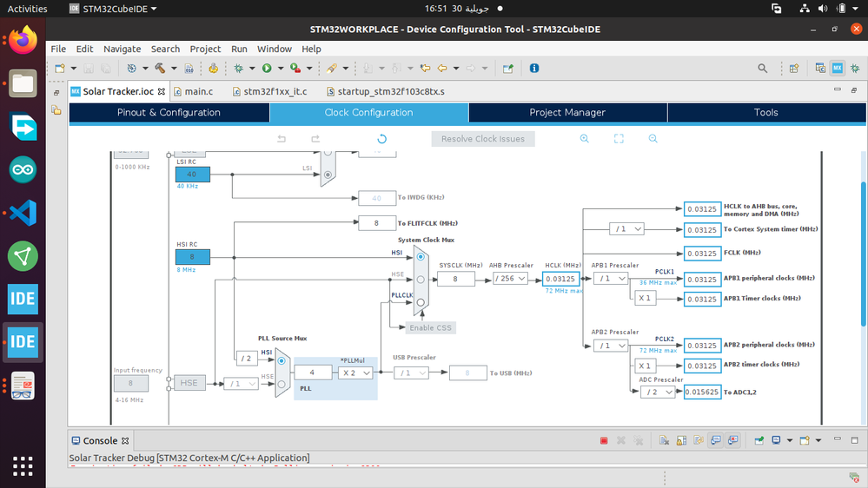868x488 pixels.
Task: Open the ADC Prescaler /2 dropdown
Action: 657,392
